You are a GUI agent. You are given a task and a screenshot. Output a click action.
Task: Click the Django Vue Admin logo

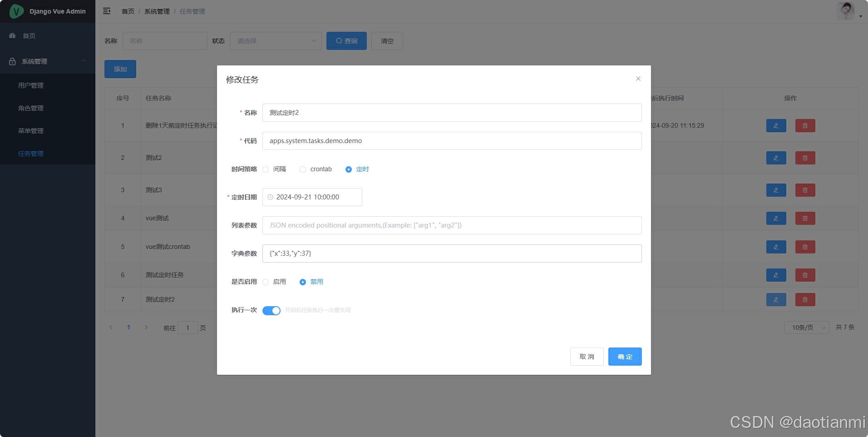coord(17,11)
